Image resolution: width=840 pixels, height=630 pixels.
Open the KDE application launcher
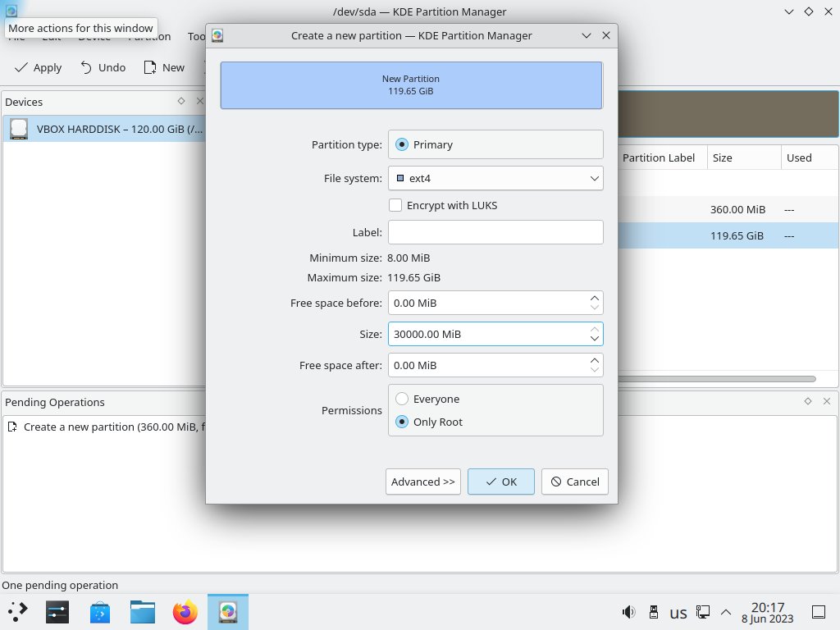pos(17,612)
